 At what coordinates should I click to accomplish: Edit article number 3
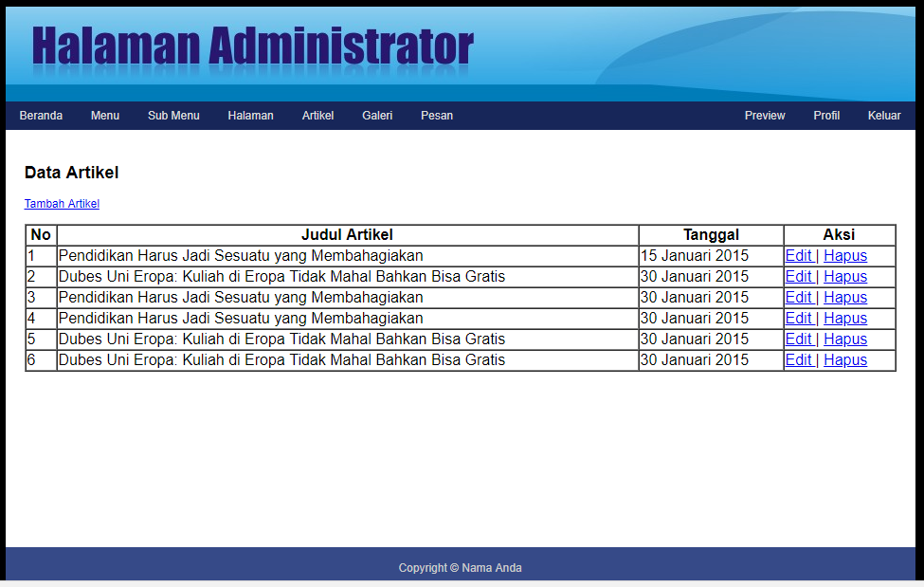coord(799,298)
